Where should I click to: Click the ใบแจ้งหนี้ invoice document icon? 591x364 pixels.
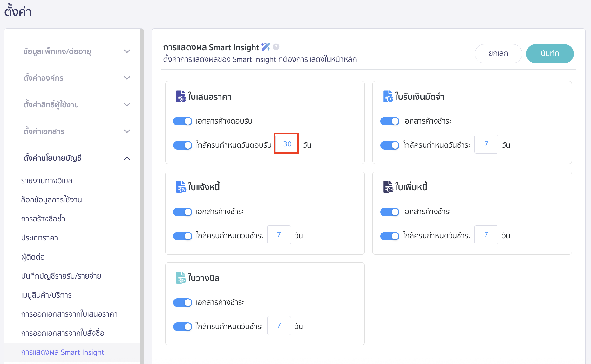tap(181, 186)
